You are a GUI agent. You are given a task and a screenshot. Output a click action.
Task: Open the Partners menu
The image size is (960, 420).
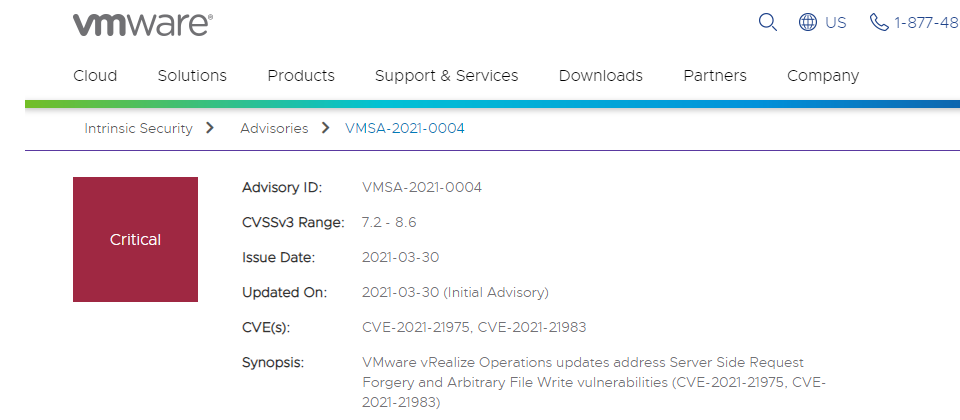pyautogui.click(x=715, y=76)
